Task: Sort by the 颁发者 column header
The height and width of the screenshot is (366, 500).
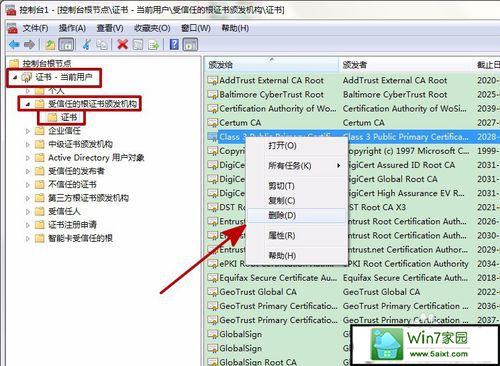Action: [x=406, y=65]
